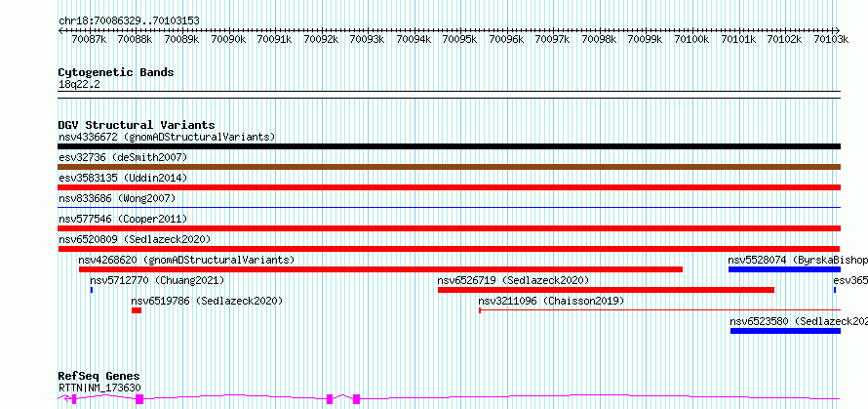Click the 70103k ruler tick label

tap(830, 39)
